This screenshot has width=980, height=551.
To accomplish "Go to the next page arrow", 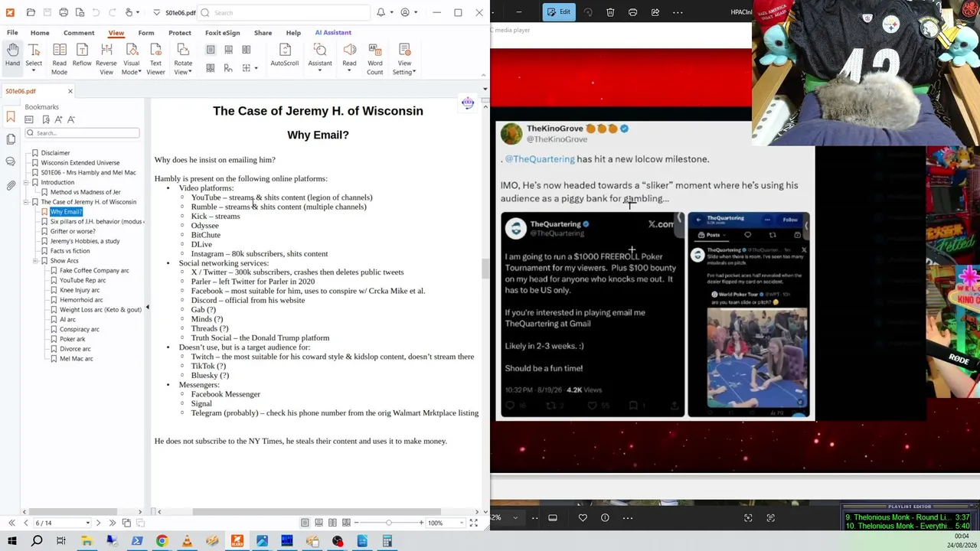I will [98, 523].
